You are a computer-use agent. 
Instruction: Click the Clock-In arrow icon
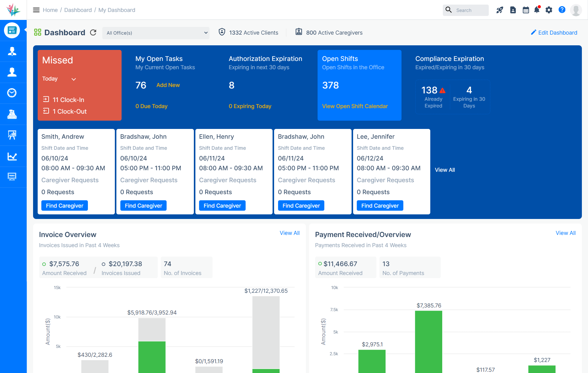tap(46, 99)
